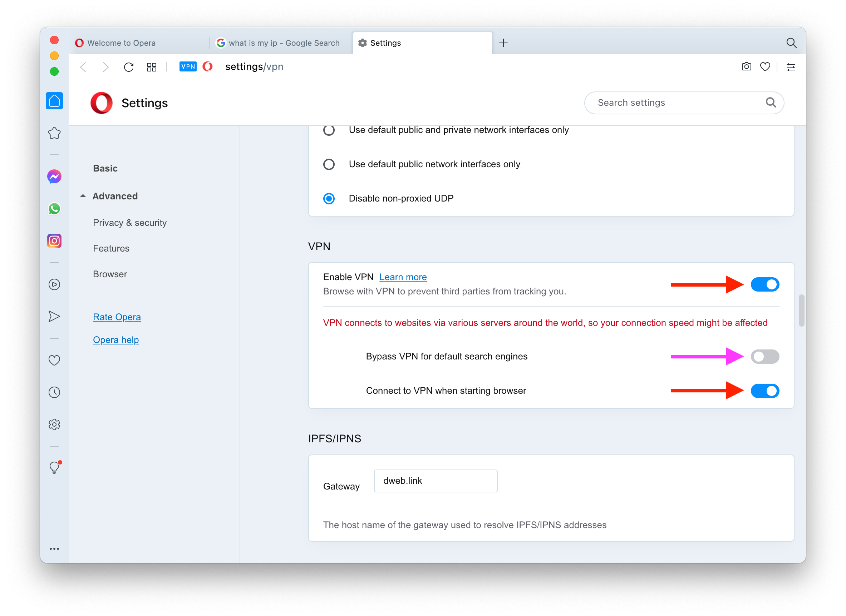Open WhatsApp sidebar panel
The width and height of the screenshot is (846, 616).
point(54,209)
